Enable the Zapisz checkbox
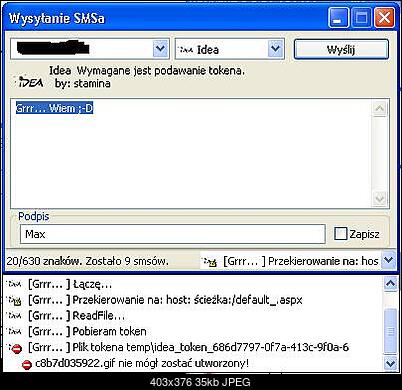402x390 pixels. pyautogui.click(x=340, y=234)
